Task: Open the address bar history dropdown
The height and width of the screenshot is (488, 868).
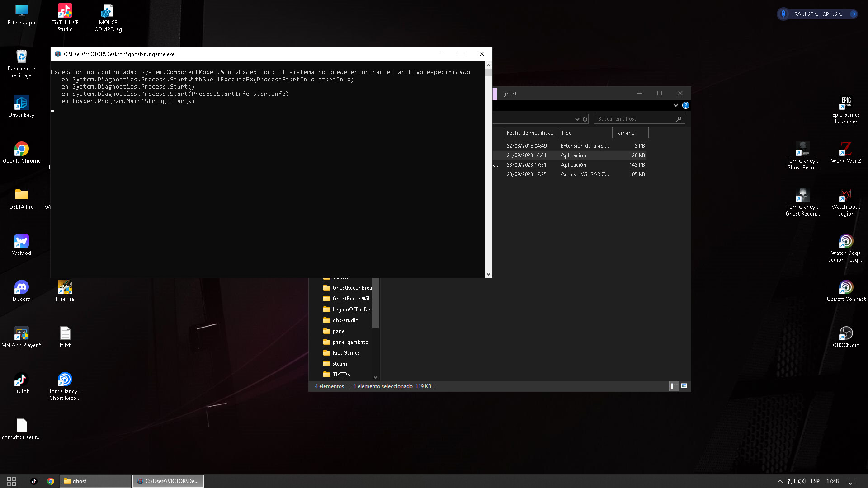Action: pyautogui.click(x=577, y=119)
